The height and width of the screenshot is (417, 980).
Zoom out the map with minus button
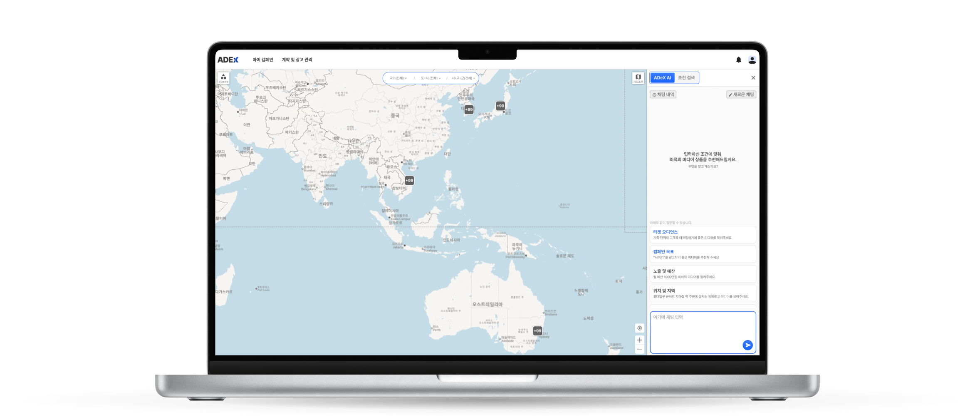tap(639, 349)
